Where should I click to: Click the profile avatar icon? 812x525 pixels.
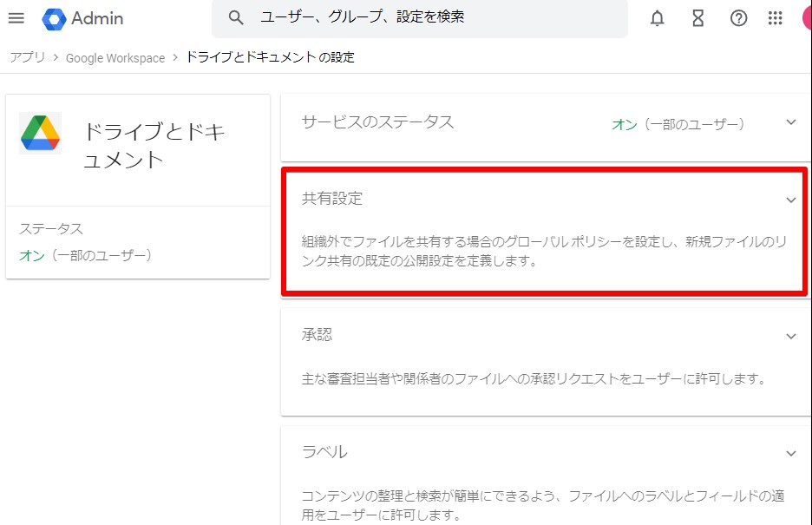[x=808, y=18]
